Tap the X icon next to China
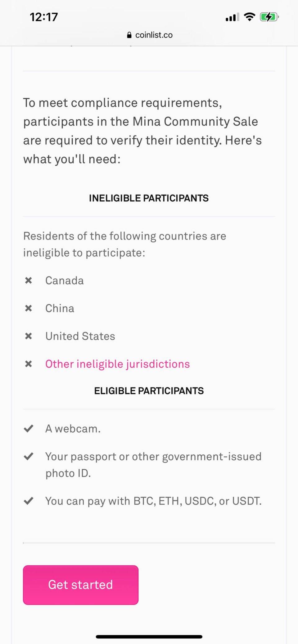 [29, 308]
